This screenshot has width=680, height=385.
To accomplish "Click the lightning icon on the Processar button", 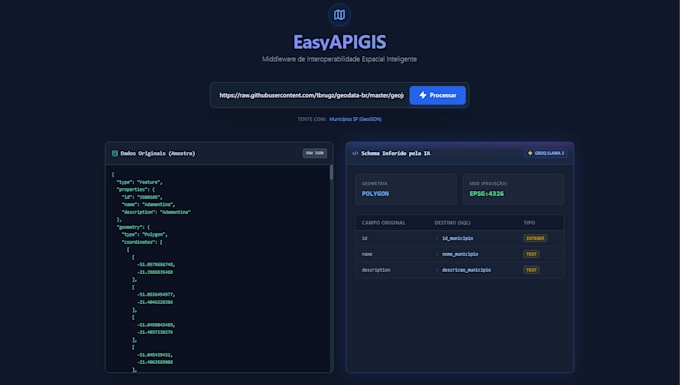I will pyautogui.click(x=423, y=95).
